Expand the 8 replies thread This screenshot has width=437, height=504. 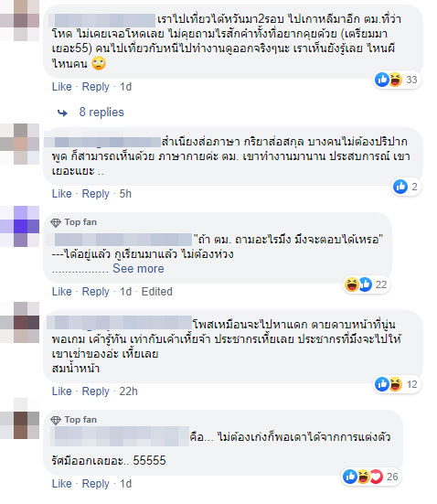click(101, 113)
